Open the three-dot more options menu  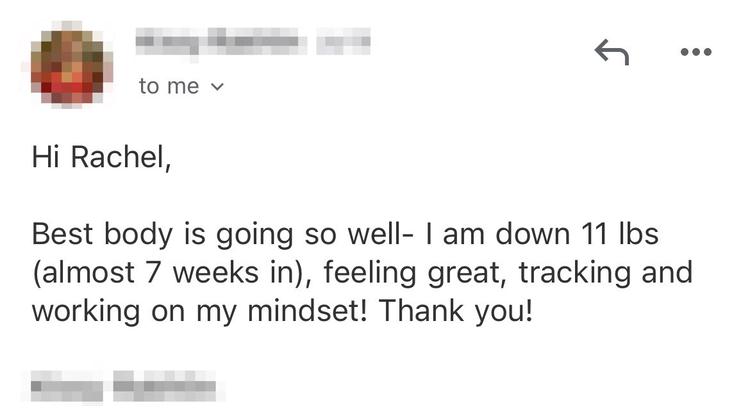coord(695,52)
